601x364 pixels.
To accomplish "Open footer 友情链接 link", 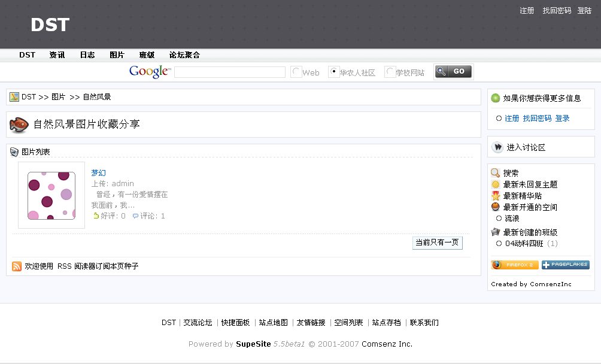I will click(x=311, y=323).
